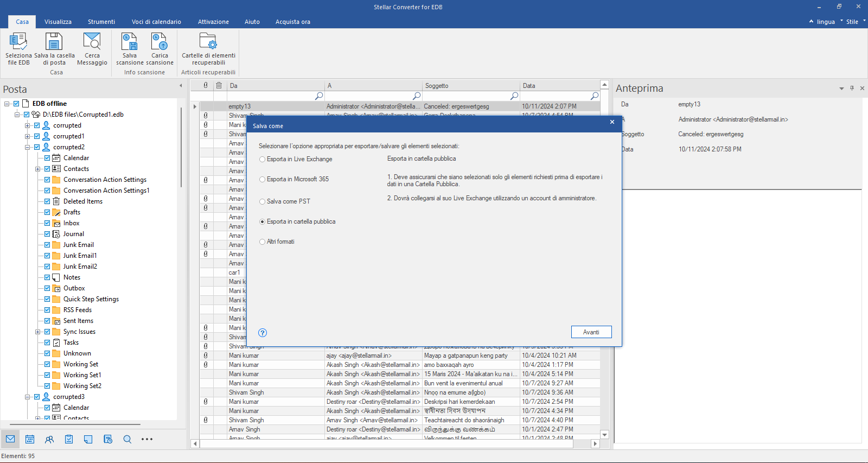
Task: Select Esporta in Microsoft 365 option
Action: (x=263, y=180)
